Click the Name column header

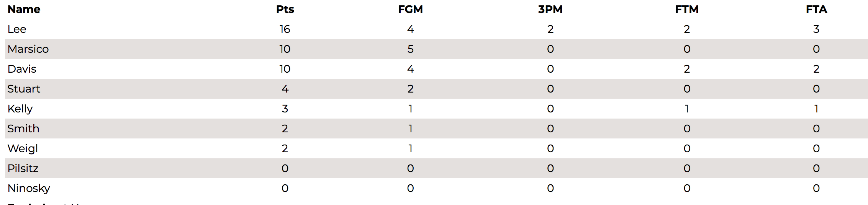point(24,9)
